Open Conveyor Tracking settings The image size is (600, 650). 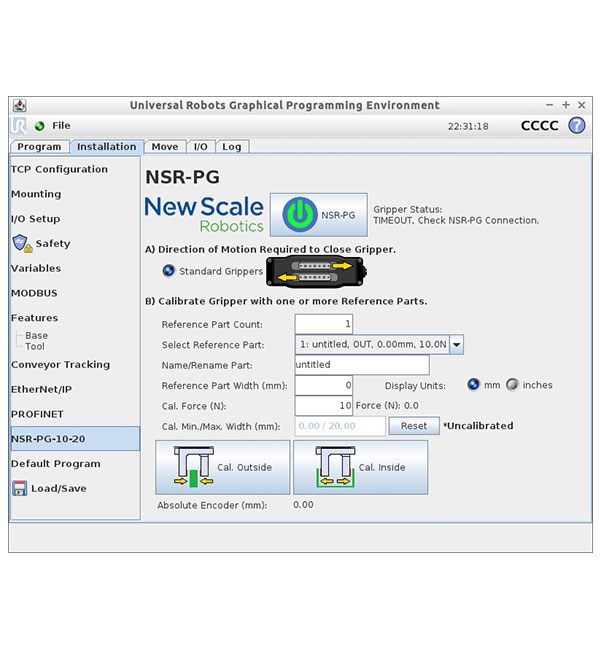point(61,364)
